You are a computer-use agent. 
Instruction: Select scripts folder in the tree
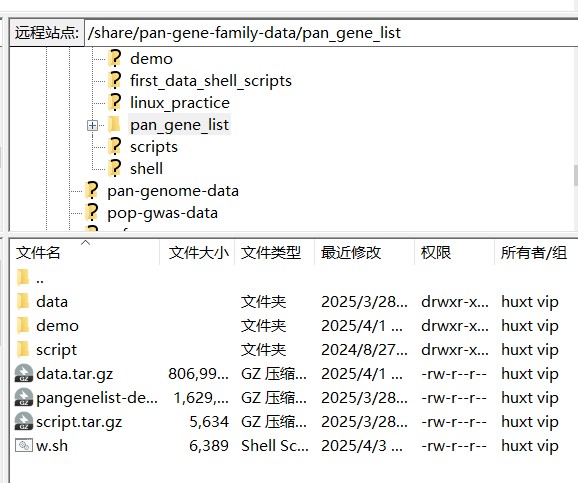[154, 147]
